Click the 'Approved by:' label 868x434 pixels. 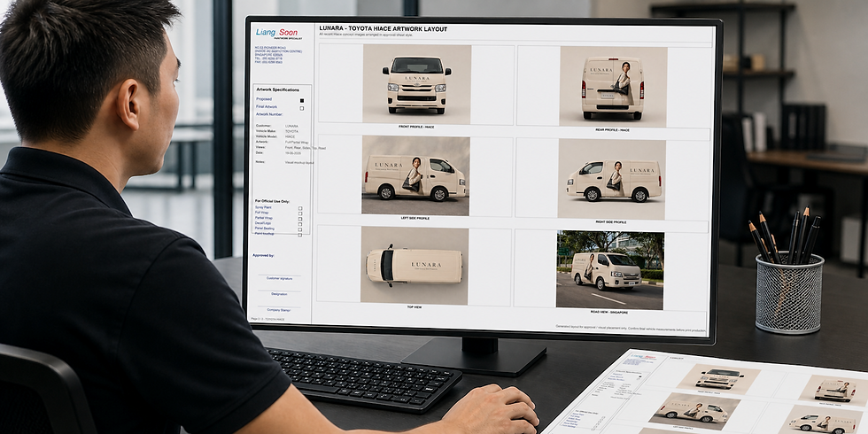[263, 256]
